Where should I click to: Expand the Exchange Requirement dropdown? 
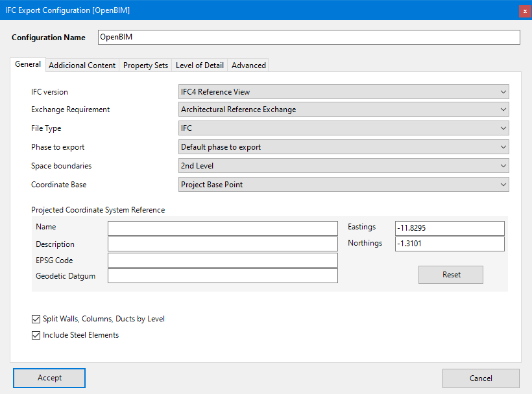click(x=343, y=110)
